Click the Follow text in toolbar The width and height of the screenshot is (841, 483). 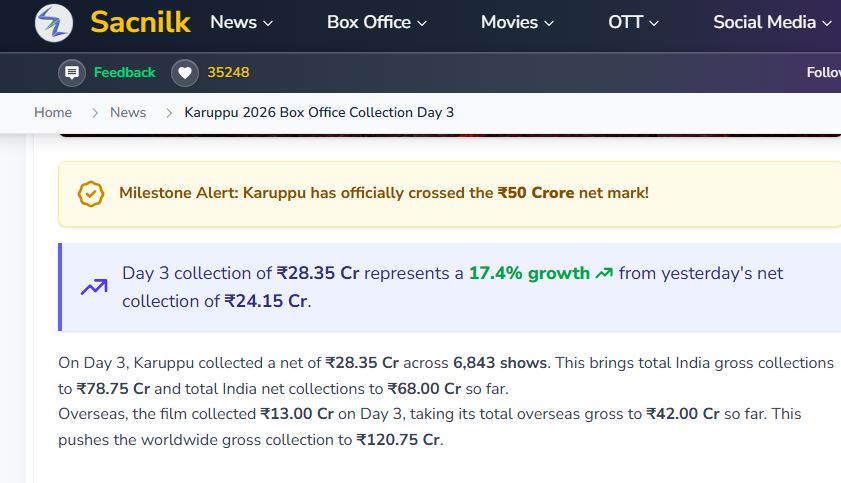(x=823, y=72)
